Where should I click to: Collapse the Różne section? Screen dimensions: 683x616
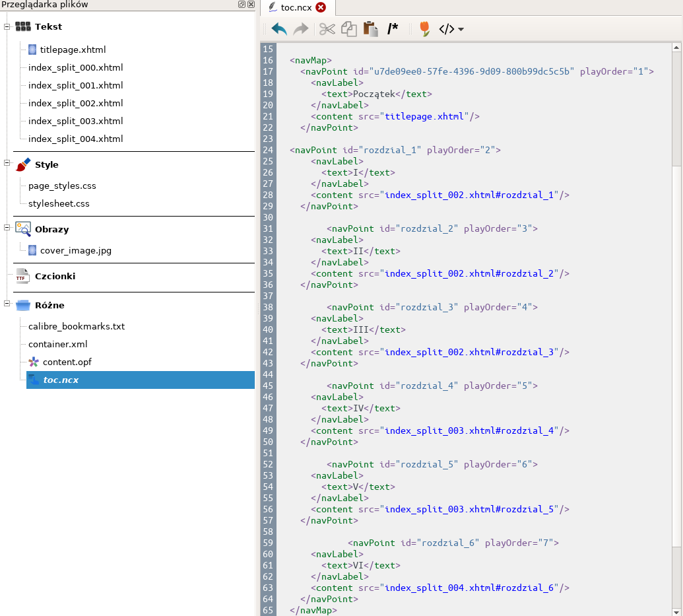click(x=5, y=305)
